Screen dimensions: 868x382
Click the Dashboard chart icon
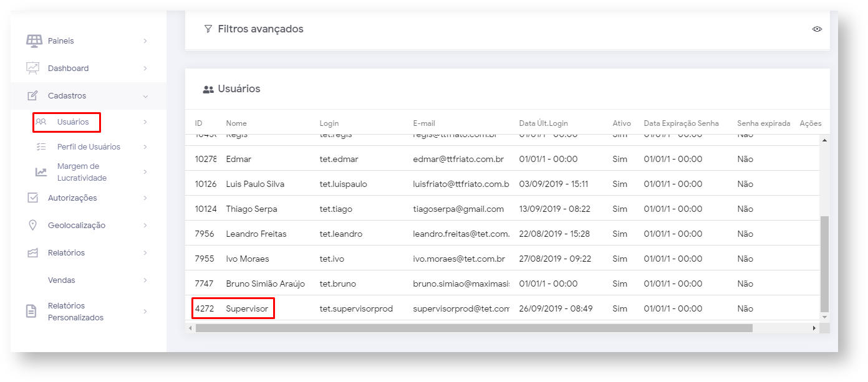(x=33, y=68)
